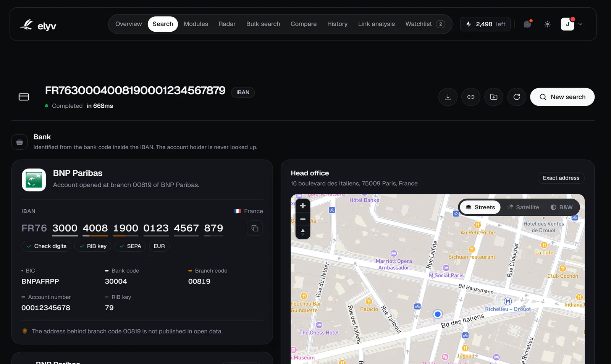Reset map bearing compass
611x364 pixels.
(x=303, y=232)
